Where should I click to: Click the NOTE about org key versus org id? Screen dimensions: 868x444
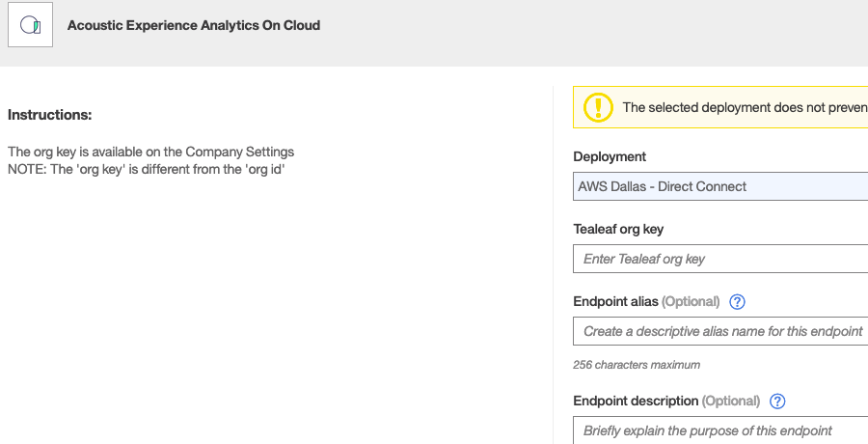[x=147, y=169]
